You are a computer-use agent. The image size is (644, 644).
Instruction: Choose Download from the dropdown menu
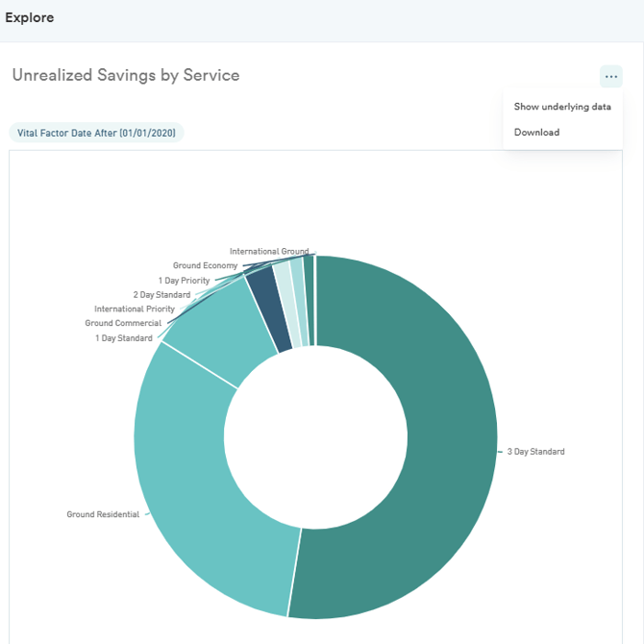pyautogui.click(x=536, y=132)
